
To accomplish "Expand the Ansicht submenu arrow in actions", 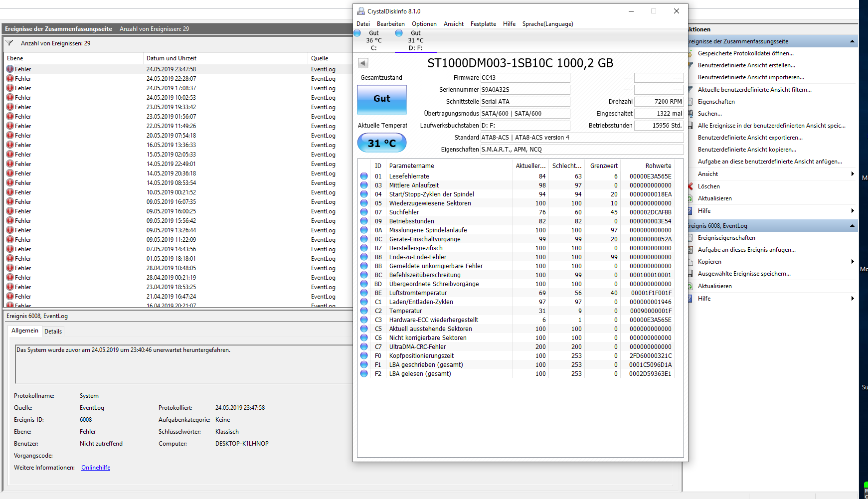I will pos(853,174).
